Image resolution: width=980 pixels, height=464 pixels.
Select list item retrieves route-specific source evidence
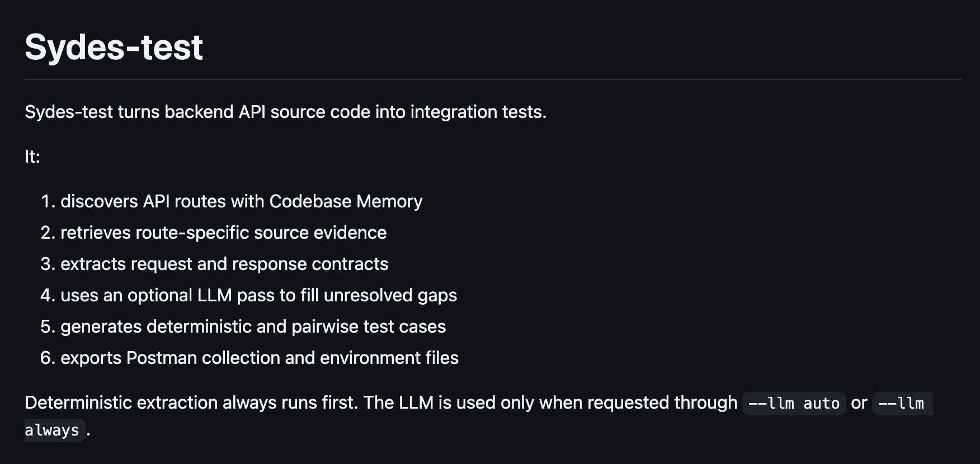[223, 233]
